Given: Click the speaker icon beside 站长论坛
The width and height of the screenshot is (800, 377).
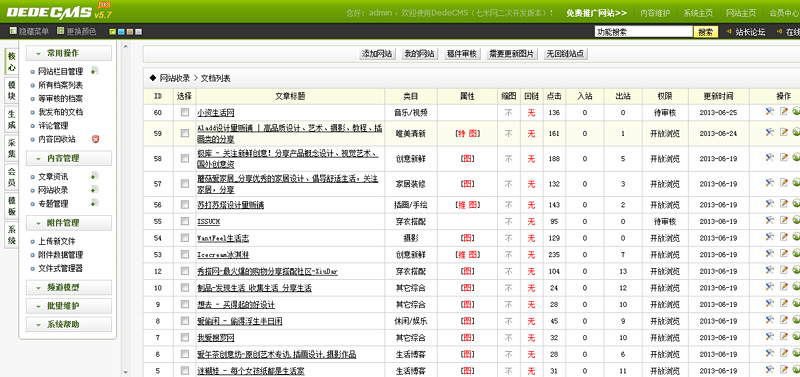Looking at the screenshot, I should tap(729, 32).
